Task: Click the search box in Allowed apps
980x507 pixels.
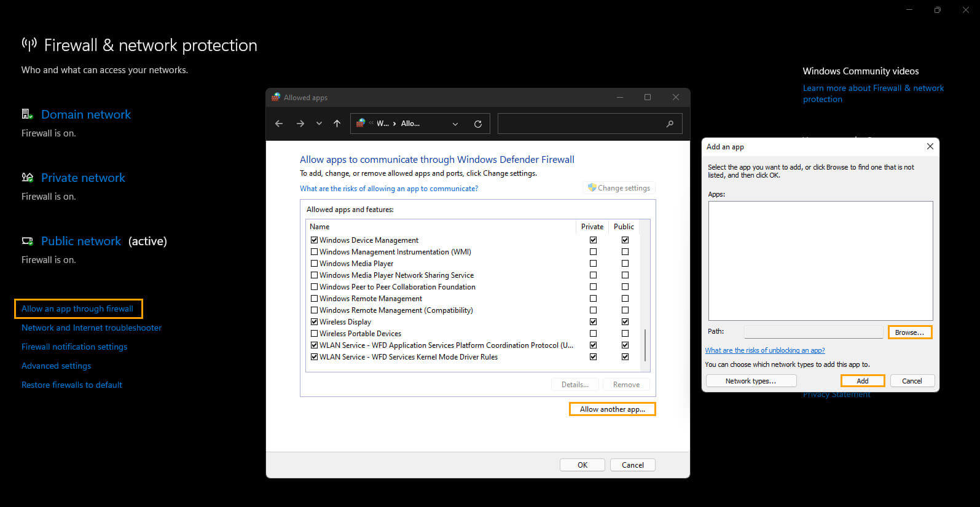Action: (590, 124)
